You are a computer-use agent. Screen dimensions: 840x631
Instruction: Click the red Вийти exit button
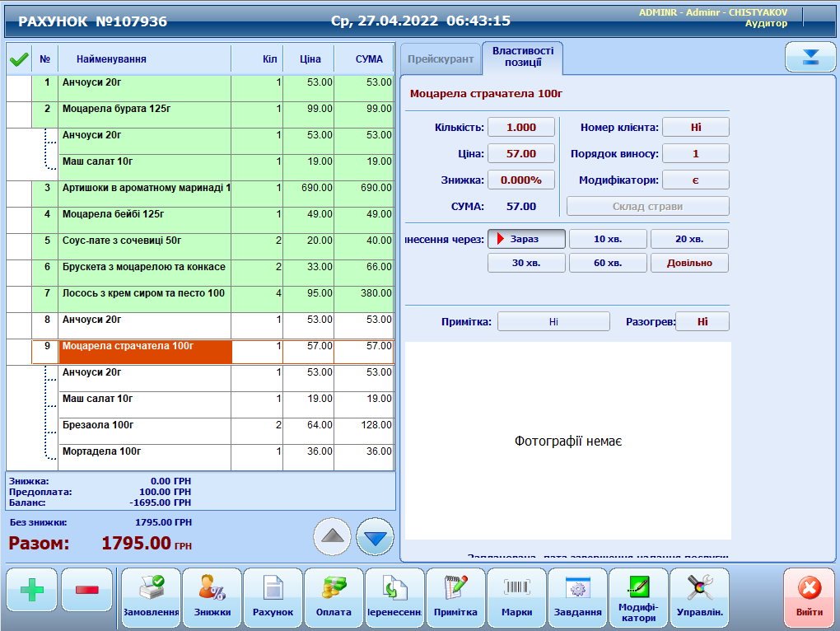coord(809,597)
